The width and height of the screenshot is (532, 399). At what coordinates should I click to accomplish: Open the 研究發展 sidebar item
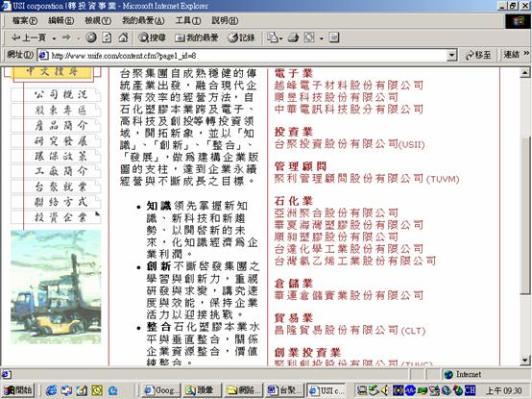pyautogui.click(x=56, y=141)
